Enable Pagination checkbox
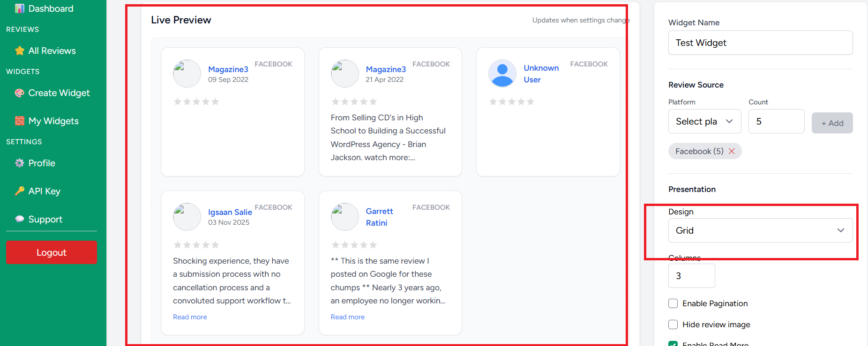Viewport: 868px width, 346px height. coord(673,303)
